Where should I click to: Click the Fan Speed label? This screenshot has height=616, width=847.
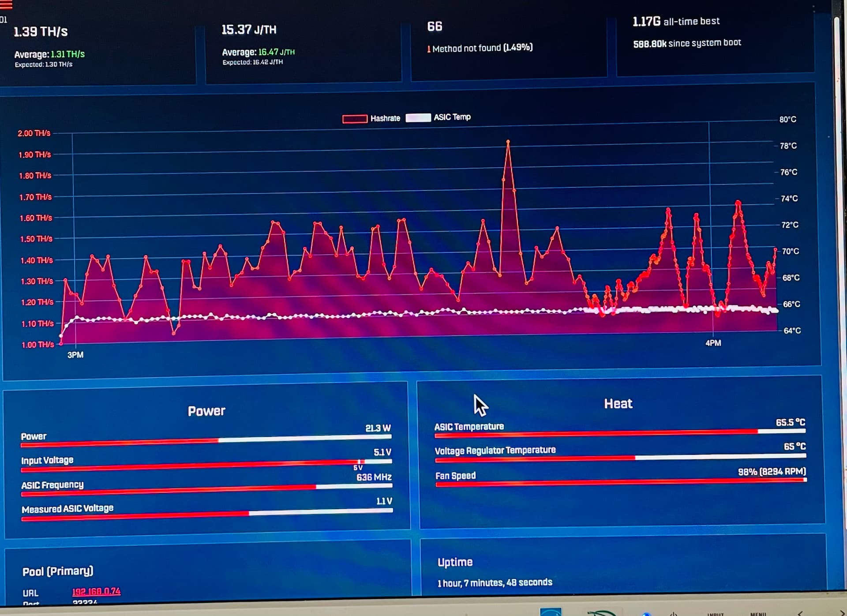pos(456,476)
